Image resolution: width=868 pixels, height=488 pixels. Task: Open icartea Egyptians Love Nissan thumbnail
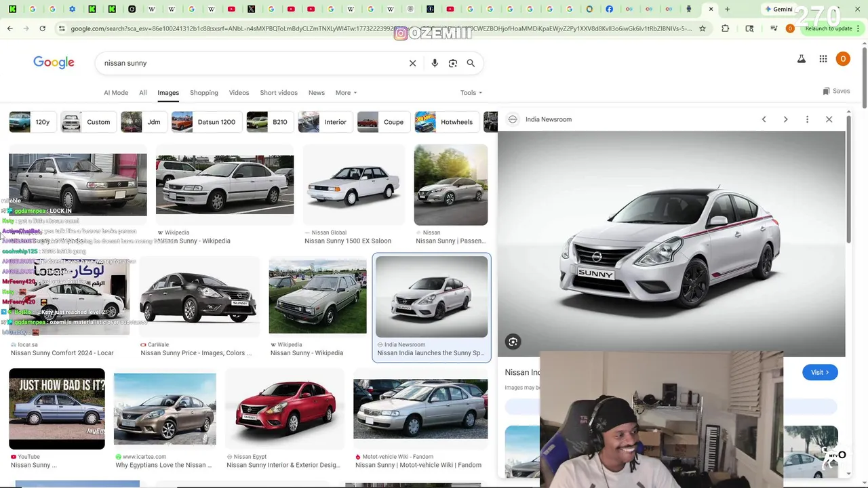tap(165, 409)
